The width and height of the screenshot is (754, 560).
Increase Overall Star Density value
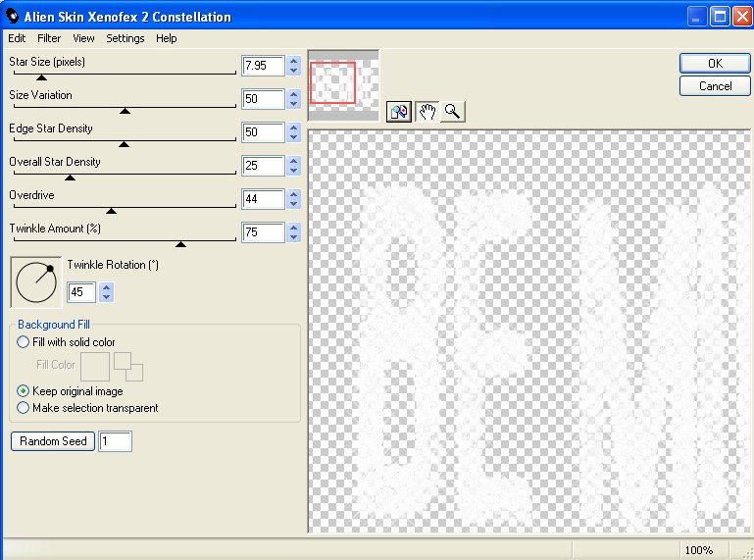[294, 161]
